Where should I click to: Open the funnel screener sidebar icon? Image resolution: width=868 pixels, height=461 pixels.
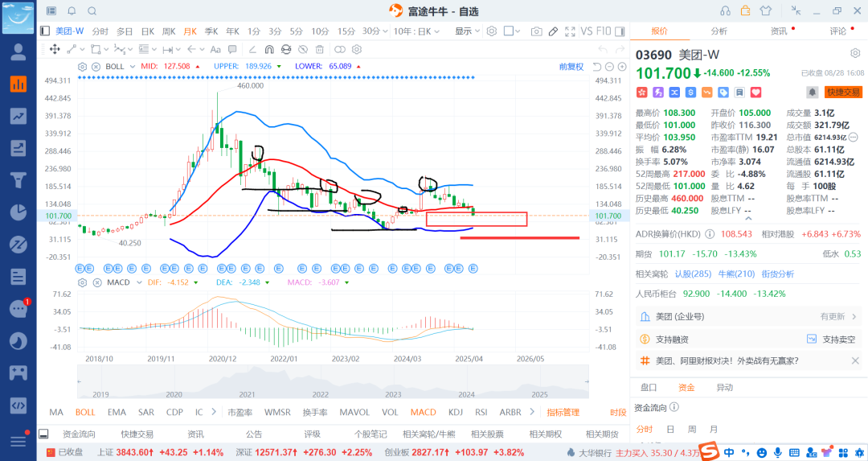(18, 180)
